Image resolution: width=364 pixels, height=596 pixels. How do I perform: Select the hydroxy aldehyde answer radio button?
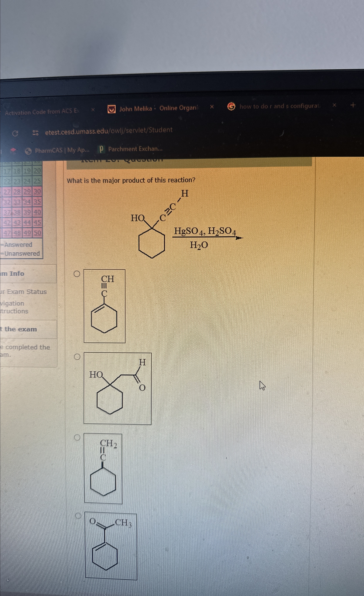coord(77,357)
